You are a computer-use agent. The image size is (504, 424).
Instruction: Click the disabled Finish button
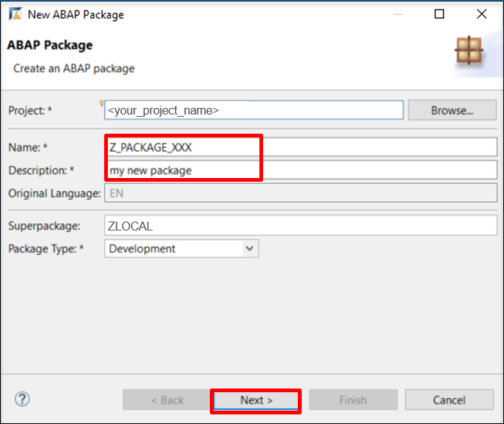tap(353, 400)
